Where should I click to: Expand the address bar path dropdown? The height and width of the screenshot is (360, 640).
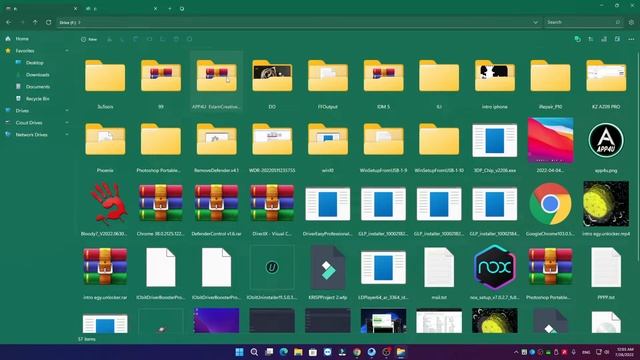535,22
